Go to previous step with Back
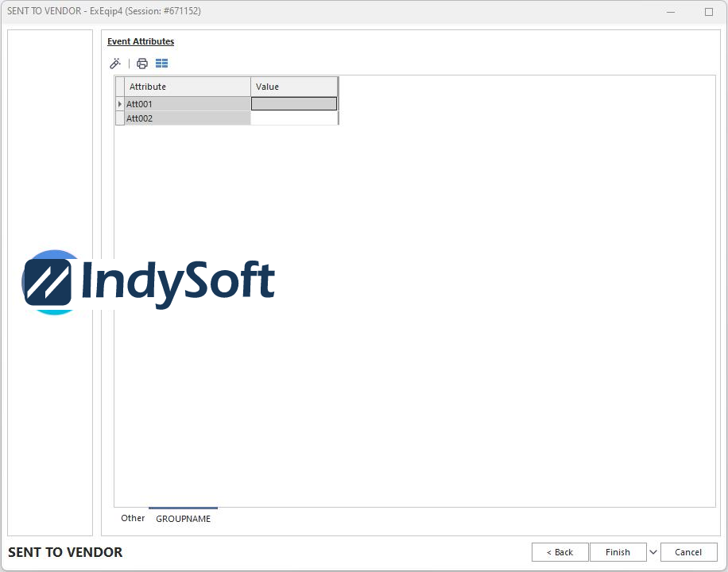The image size is (728, 572). [x=560, y=552]
